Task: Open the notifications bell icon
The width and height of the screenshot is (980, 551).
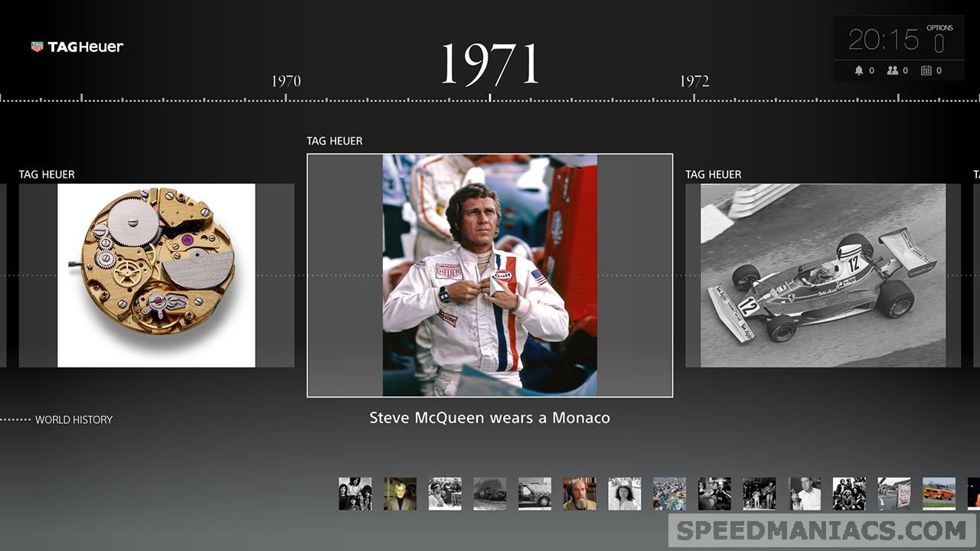Action: point(859,70)
